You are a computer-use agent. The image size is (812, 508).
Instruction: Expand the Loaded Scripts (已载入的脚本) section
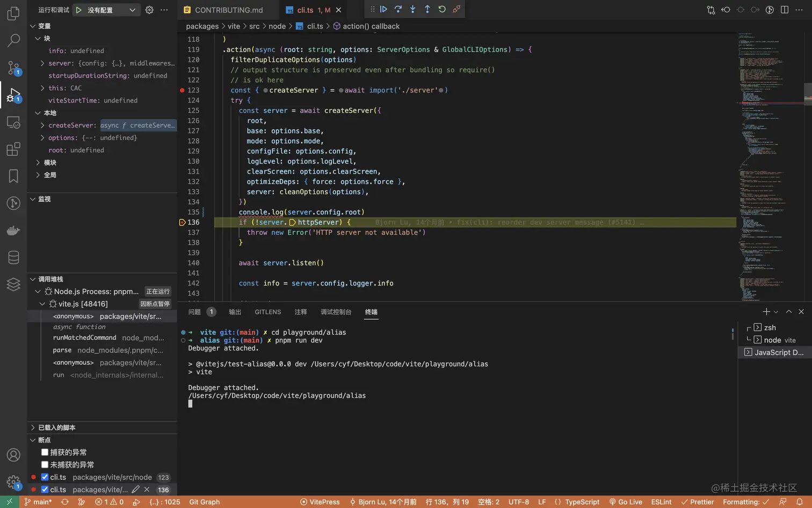coord(33,427)
